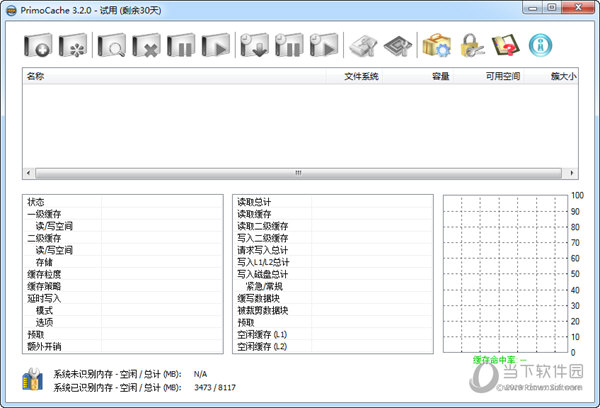
Task: Click the N/A unrecognized memory value
Action: (200, 374)
